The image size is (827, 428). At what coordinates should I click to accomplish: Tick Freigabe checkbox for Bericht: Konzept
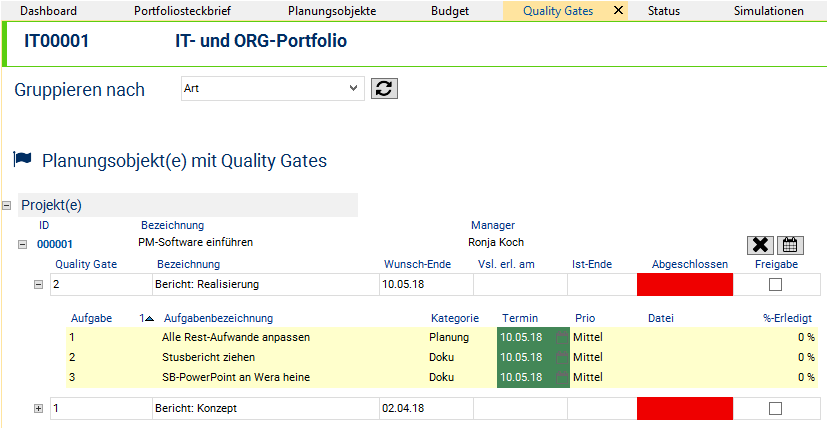tap(775, 408)
